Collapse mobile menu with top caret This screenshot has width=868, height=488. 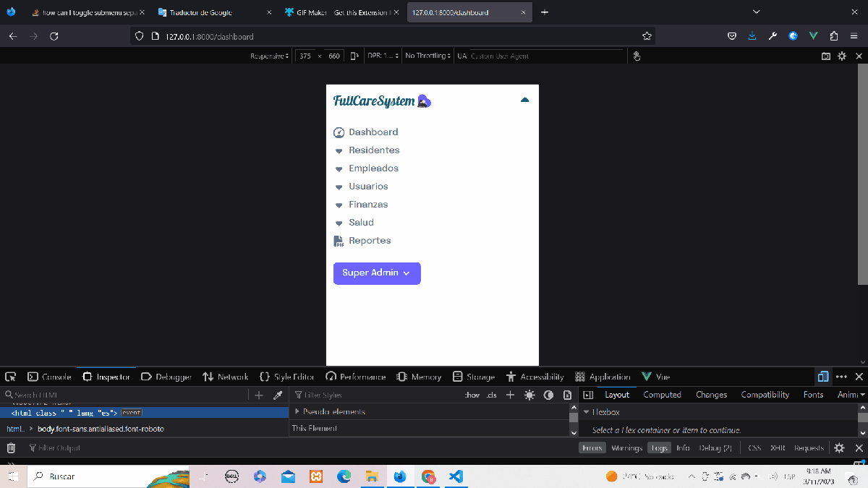tap(525, 100)
